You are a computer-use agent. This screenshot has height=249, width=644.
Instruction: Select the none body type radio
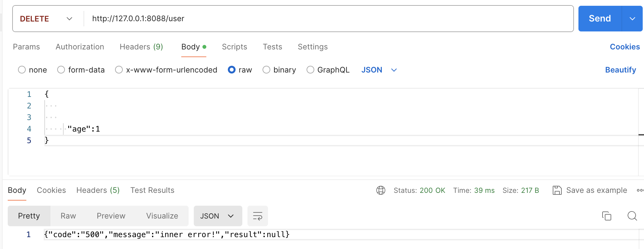tap(22, 70)
